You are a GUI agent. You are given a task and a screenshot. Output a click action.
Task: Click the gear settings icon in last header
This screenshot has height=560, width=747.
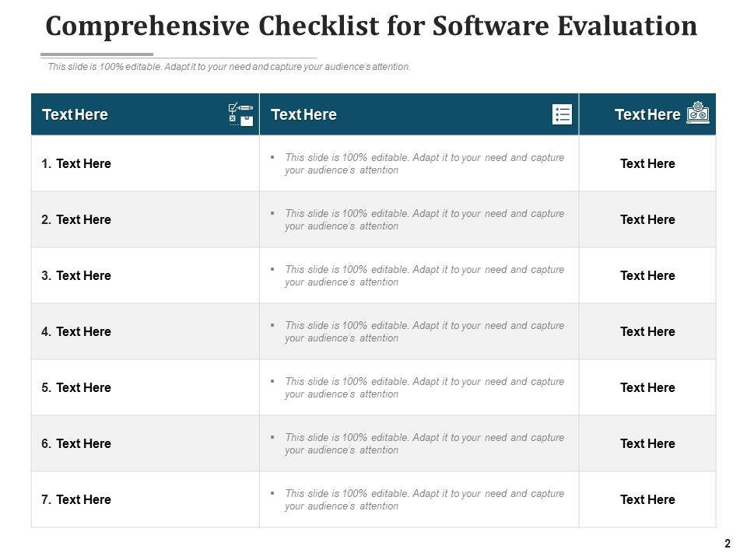[x=698, y=113]
